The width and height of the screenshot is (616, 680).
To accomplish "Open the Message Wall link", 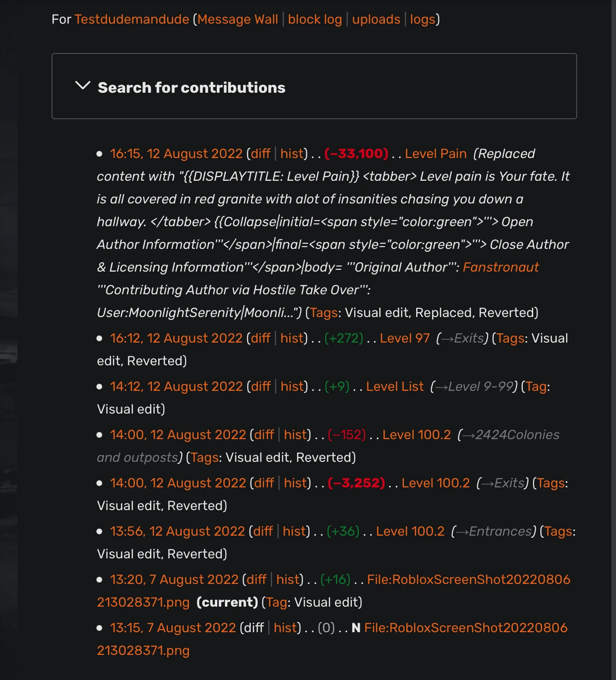I will point(238,19).
